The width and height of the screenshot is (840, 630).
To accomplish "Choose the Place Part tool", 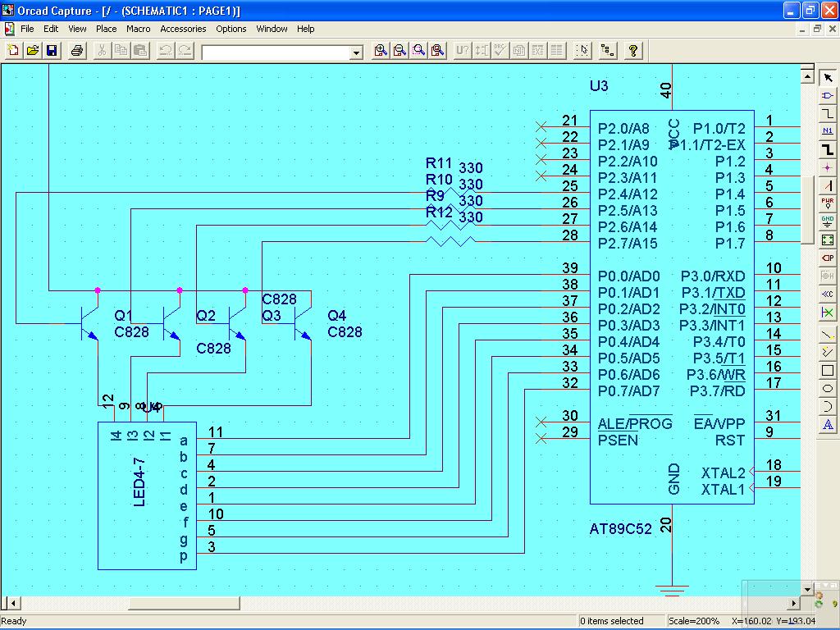I will tap(828, 96).
